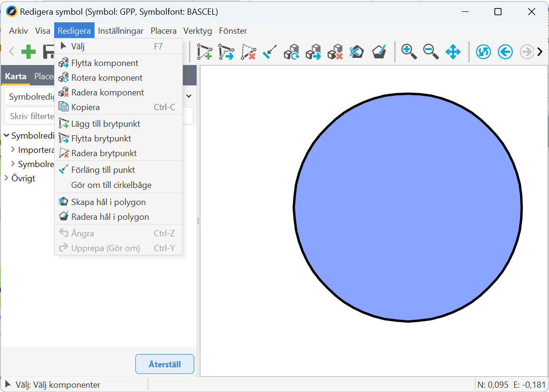Click the blue filled circle symbol on canvas
Viewport: 549px width, 392px height.
tap(407, 207)
